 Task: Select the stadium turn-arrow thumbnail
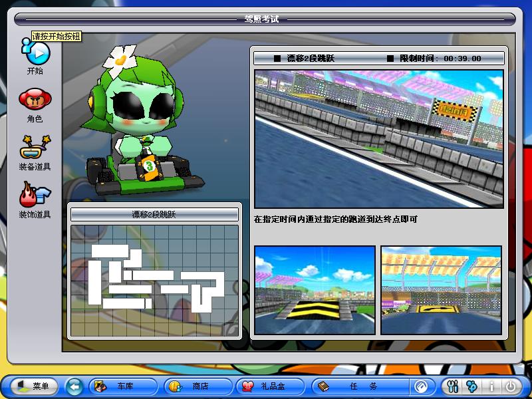441,290
